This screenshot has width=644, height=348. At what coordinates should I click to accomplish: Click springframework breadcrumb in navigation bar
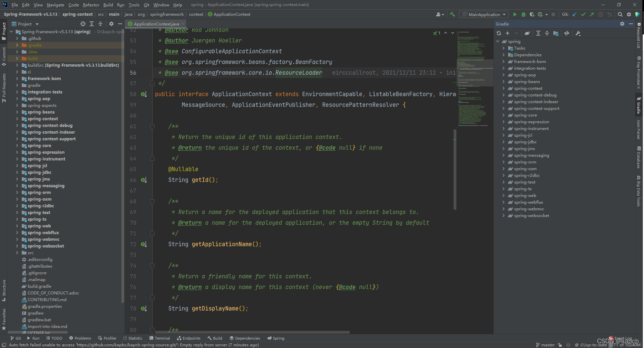click(167, 14)
